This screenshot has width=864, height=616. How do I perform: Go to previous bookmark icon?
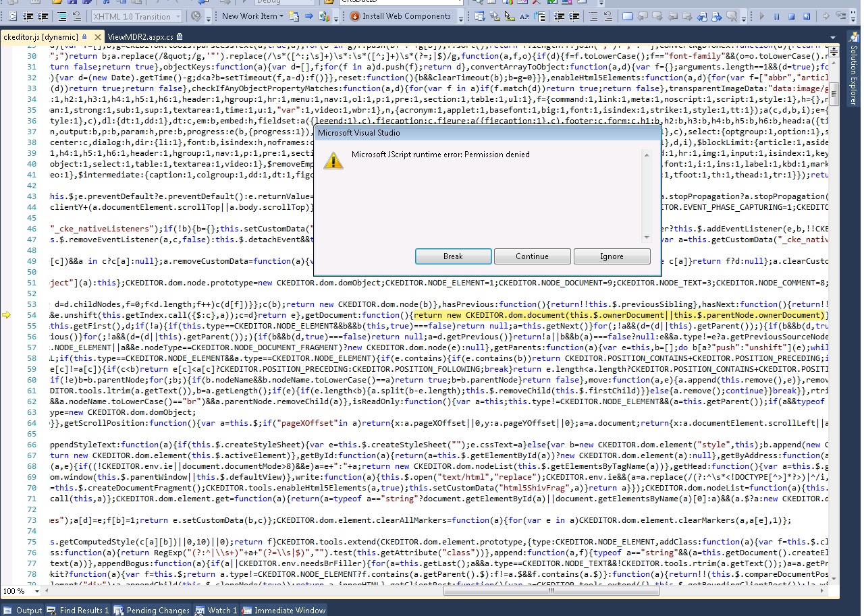point(643,16)
